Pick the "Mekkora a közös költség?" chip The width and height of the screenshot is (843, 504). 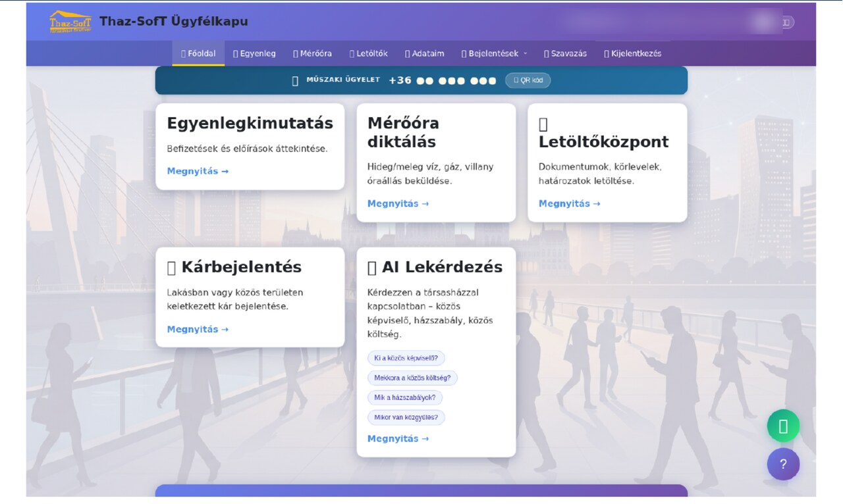(412, 378)
